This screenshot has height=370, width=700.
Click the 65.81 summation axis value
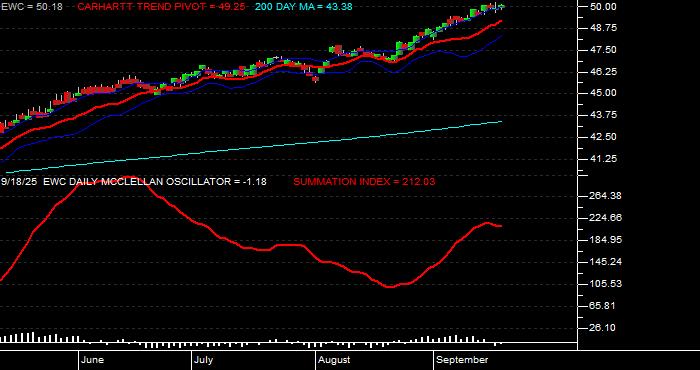click(x=603, y=306)
